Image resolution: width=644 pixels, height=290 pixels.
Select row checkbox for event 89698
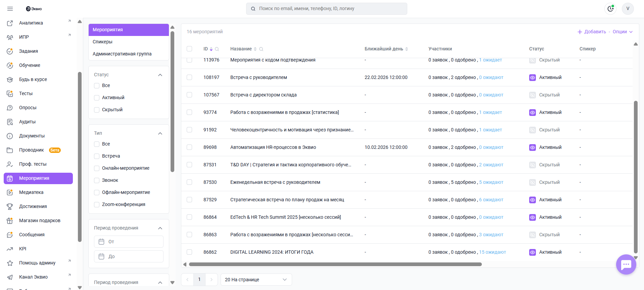tap(189, 148)
